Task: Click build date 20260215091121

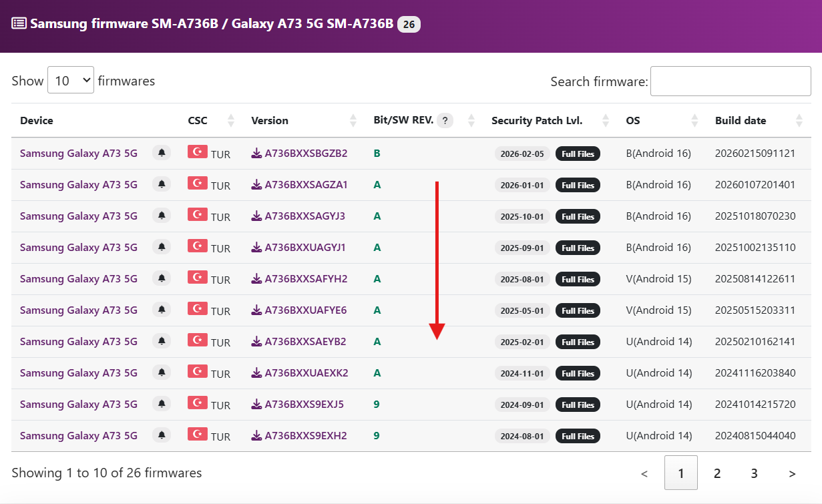Action: tap(755, 154)
